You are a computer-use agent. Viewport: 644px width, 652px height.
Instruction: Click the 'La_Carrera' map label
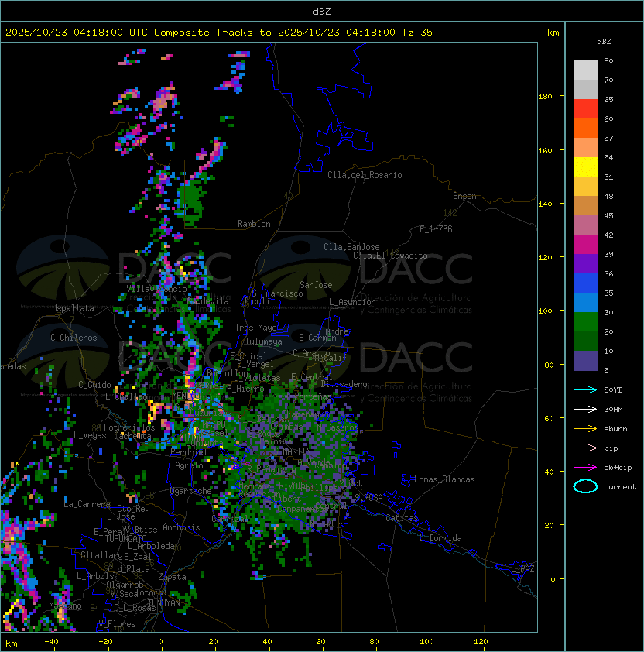pyautogui.click(x=87, y=504)
